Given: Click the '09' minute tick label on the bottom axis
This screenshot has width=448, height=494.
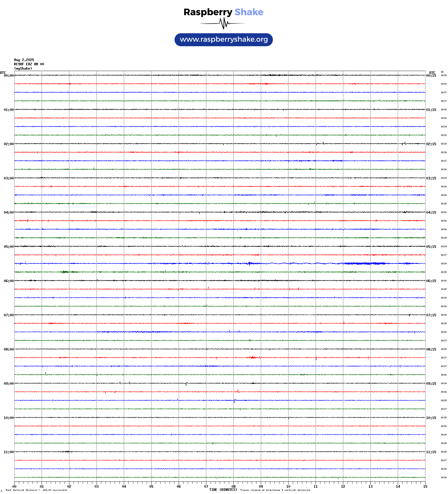Looking at the screenshot, I should point(261,487).
